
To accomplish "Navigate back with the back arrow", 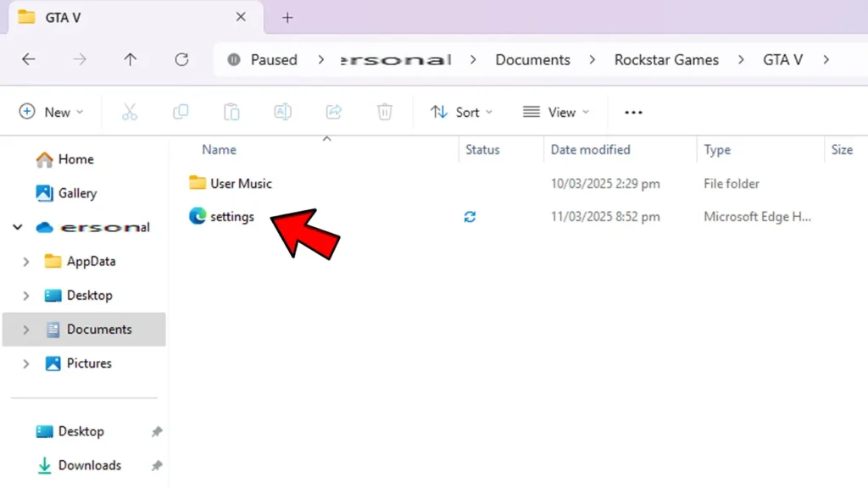I will [x=28, y=59].
